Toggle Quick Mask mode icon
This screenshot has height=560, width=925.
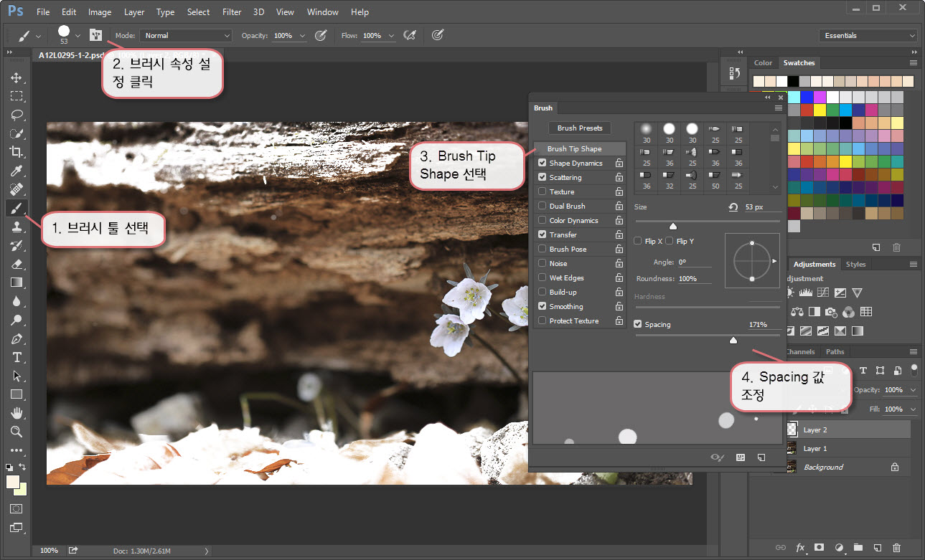click(17, 508)
